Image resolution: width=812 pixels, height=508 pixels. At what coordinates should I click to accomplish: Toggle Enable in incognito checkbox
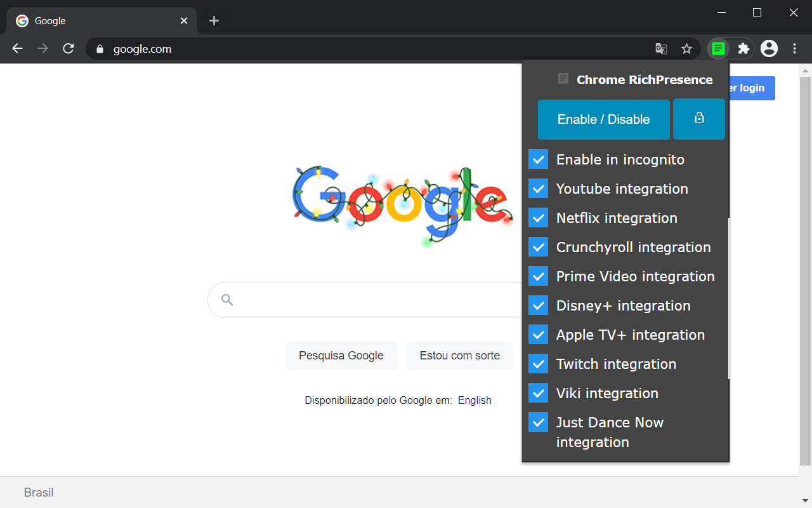coord(538,159)
